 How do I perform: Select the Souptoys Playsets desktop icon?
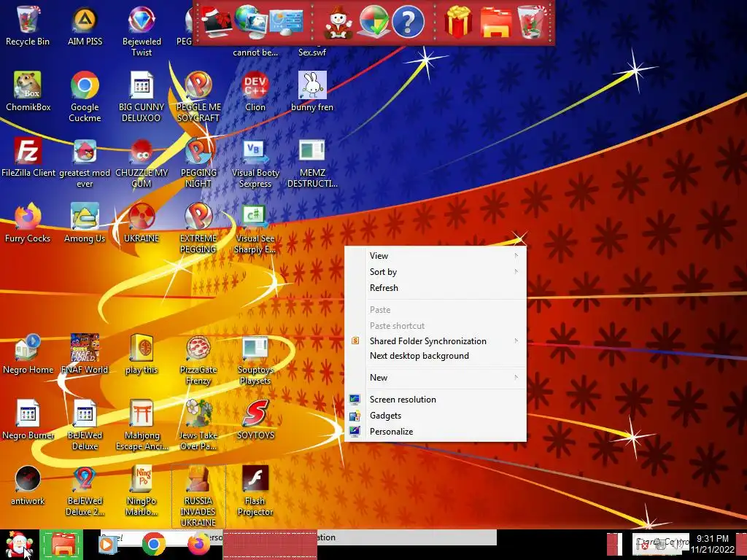[255, 360]
